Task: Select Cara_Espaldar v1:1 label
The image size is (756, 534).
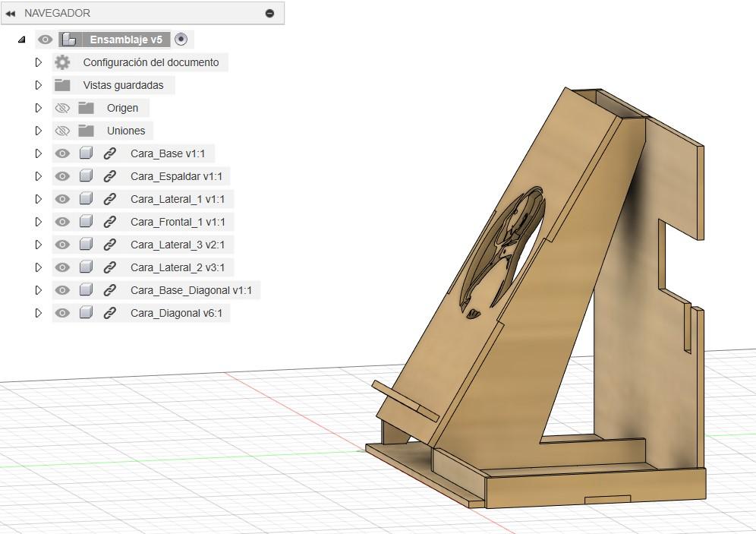Action: tap(176, 176)
